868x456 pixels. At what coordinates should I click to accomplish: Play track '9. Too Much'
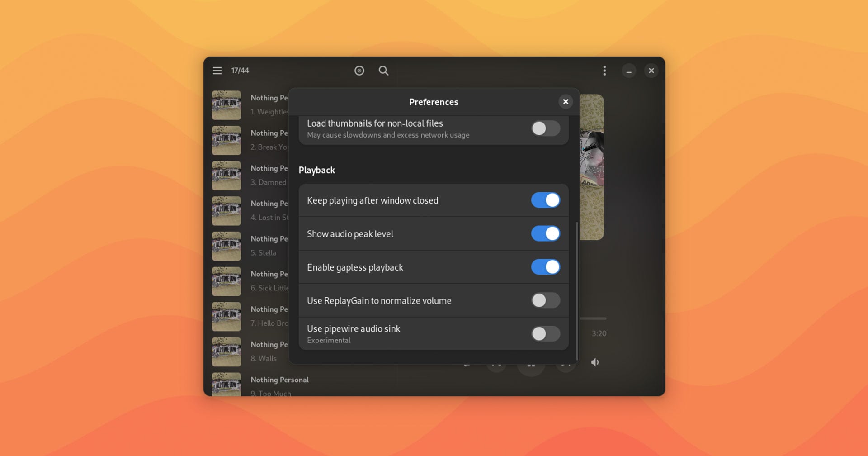pos(271,393)
